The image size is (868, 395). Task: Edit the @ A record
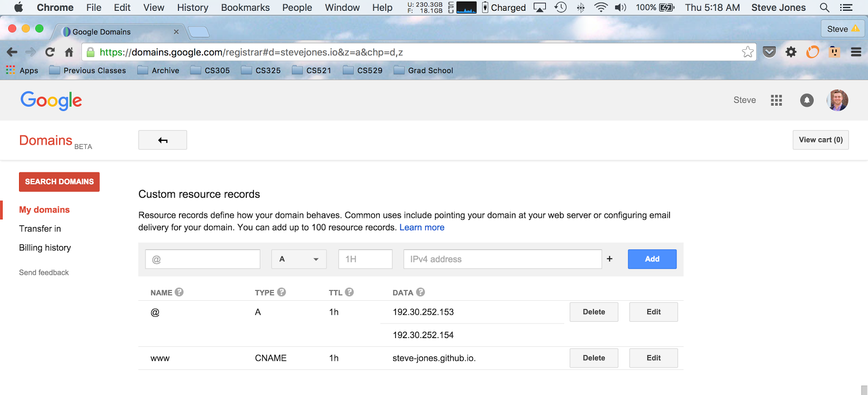654,312
